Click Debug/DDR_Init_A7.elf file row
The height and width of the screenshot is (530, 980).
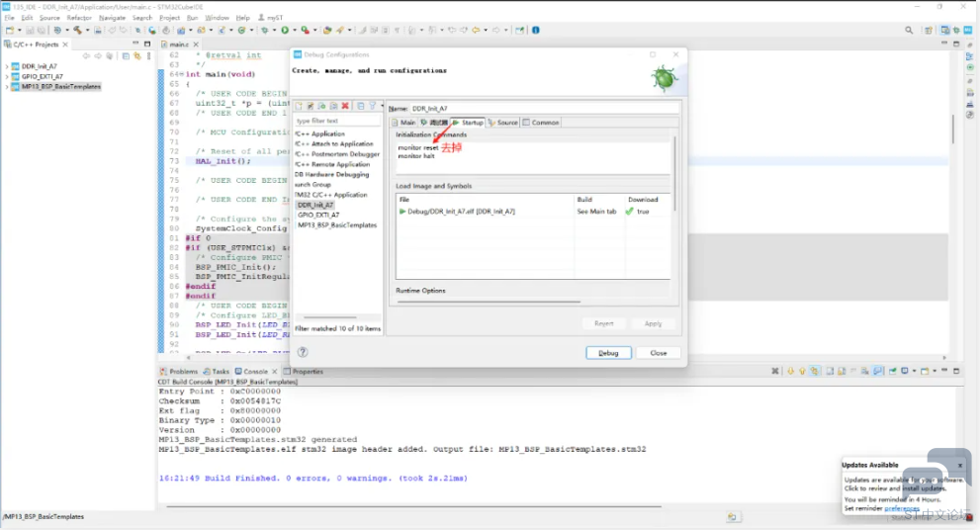(532, 212)
